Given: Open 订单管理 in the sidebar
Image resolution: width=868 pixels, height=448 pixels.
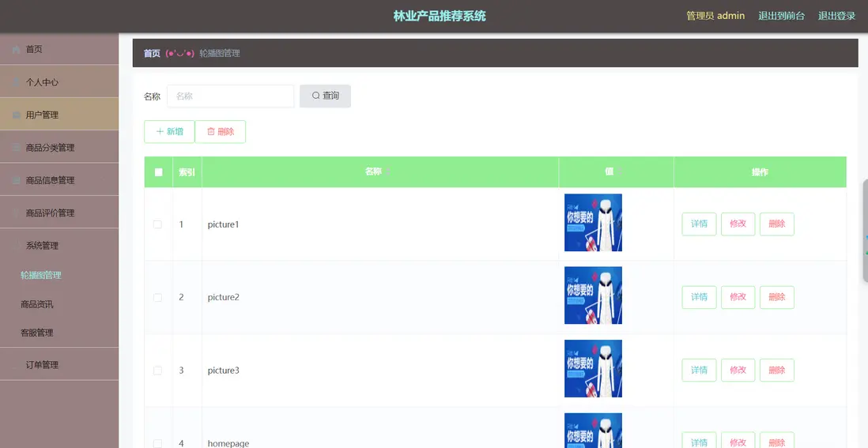Looking at the screenshot, I should click(59, 364).
